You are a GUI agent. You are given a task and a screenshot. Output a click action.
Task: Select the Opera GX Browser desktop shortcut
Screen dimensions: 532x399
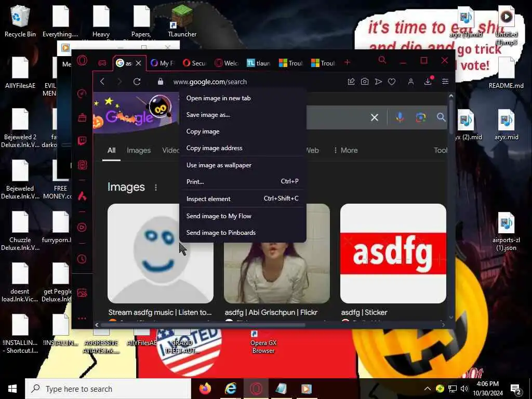tap(263, 342)
